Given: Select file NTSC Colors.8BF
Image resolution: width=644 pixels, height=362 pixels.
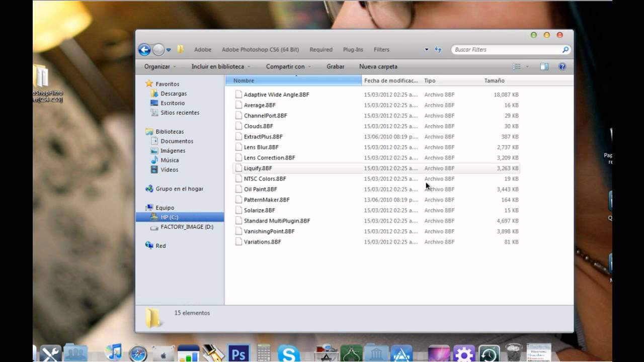Looking at the screenshot, I should click(265, 179).
